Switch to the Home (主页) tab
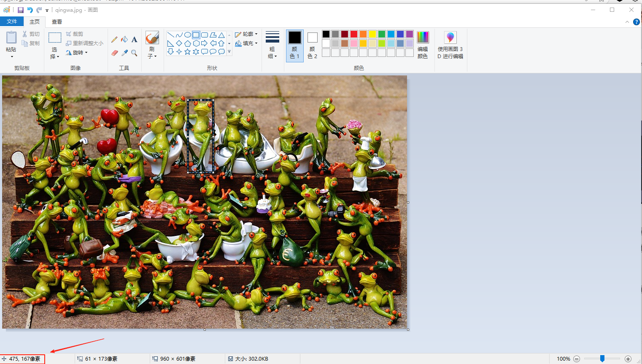Screen dimensions: 642x364 35,21
